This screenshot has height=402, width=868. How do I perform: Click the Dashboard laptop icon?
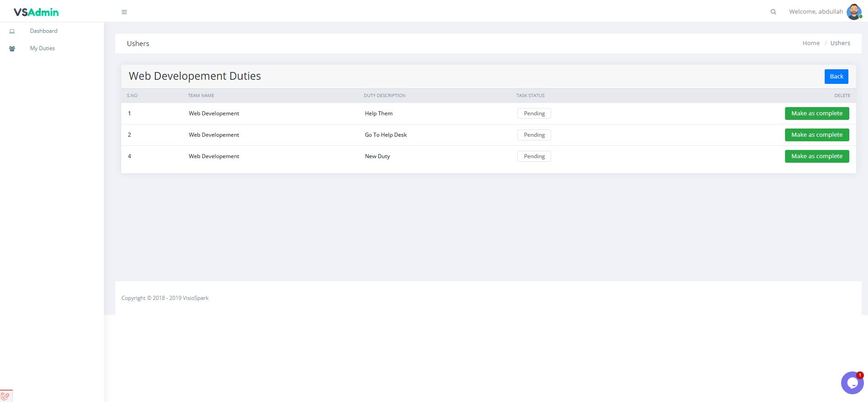[x=12, y=31]
